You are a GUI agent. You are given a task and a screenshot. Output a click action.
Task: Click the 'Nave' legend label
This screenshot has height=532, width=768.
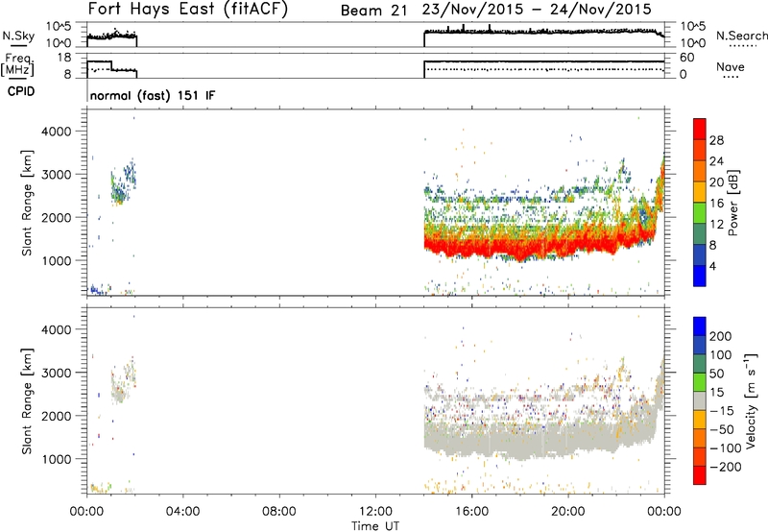tap(731, 66)
